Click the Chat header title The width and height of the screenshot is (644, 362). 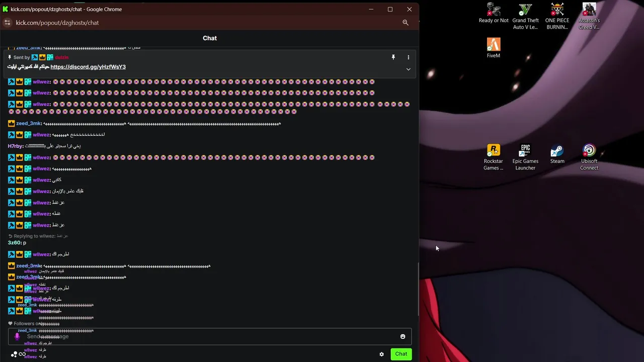point(210,38)
